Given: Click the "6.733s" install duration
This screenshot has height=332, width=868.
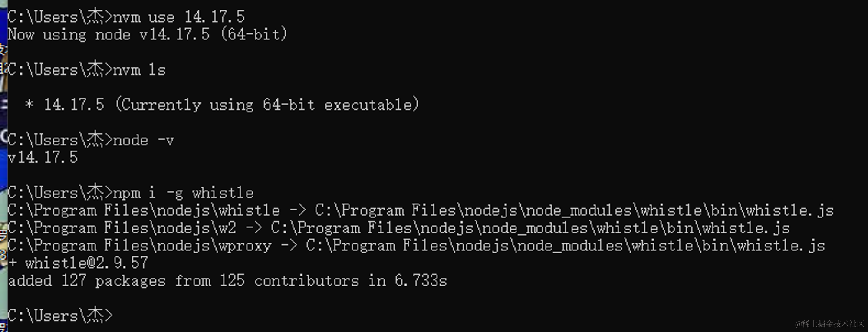Looking at the screenshot, I should coord(421,281).
